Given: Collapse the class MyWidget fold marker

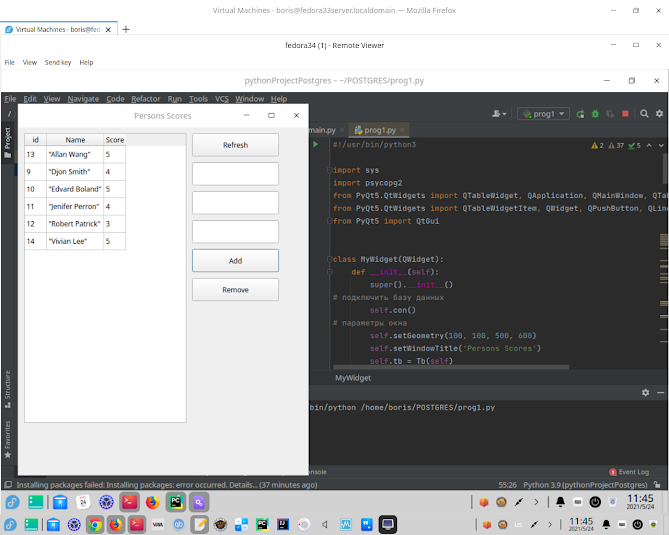Looking at the screenshot, I should [329, 259].
